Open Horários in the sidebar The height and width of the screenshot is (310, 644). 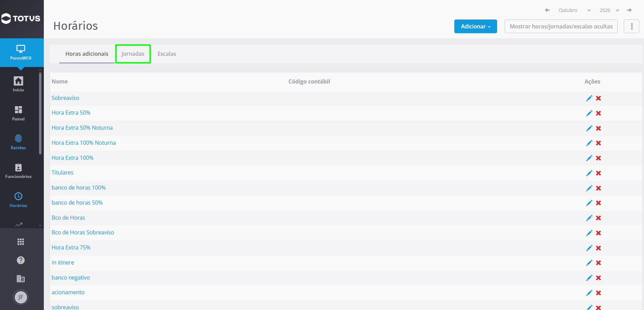pyautogui.click(x=18, y=200)
